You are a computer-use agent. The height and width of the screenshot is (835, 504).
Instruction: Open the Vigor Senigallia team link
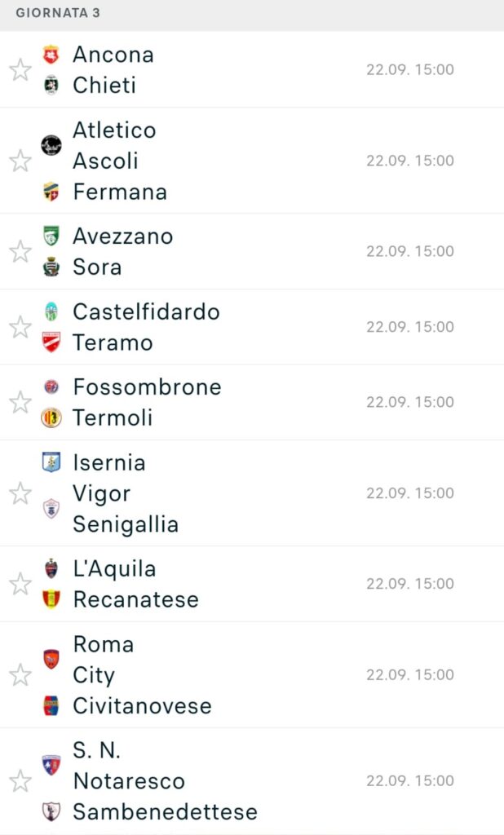(x=125, y=509)
